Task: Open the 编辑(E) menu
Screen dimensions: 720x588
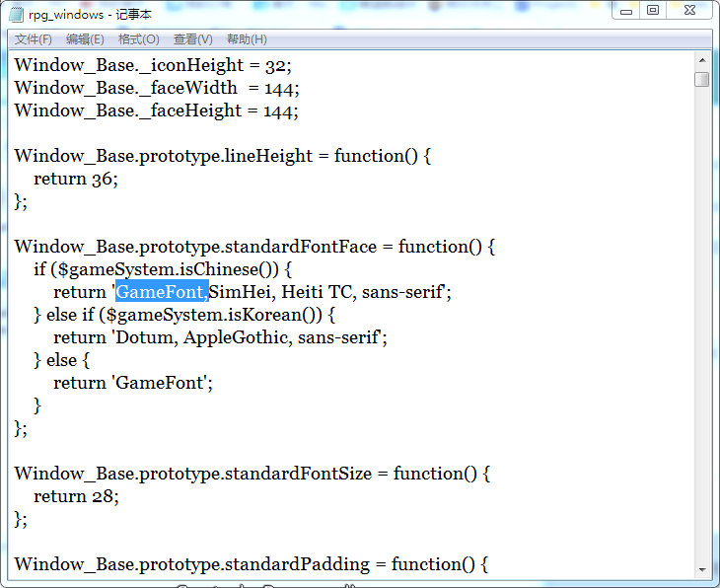Action: tap(85, 39)
